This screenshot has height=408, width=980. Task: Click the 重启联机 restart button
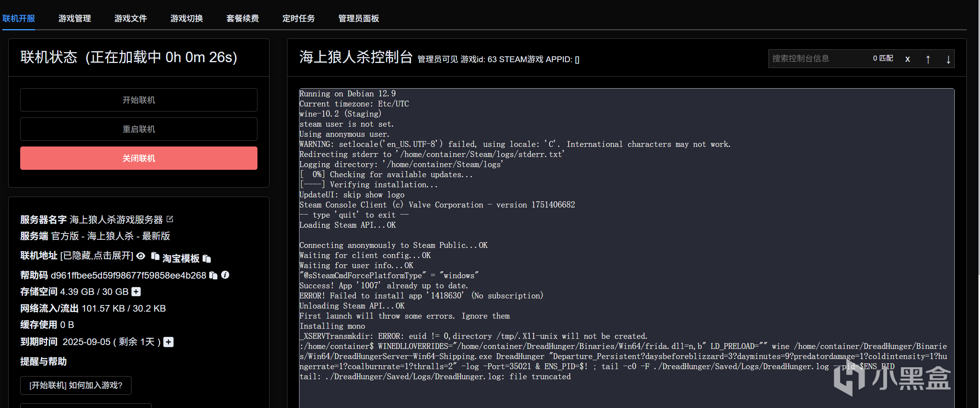click(139, 129)
